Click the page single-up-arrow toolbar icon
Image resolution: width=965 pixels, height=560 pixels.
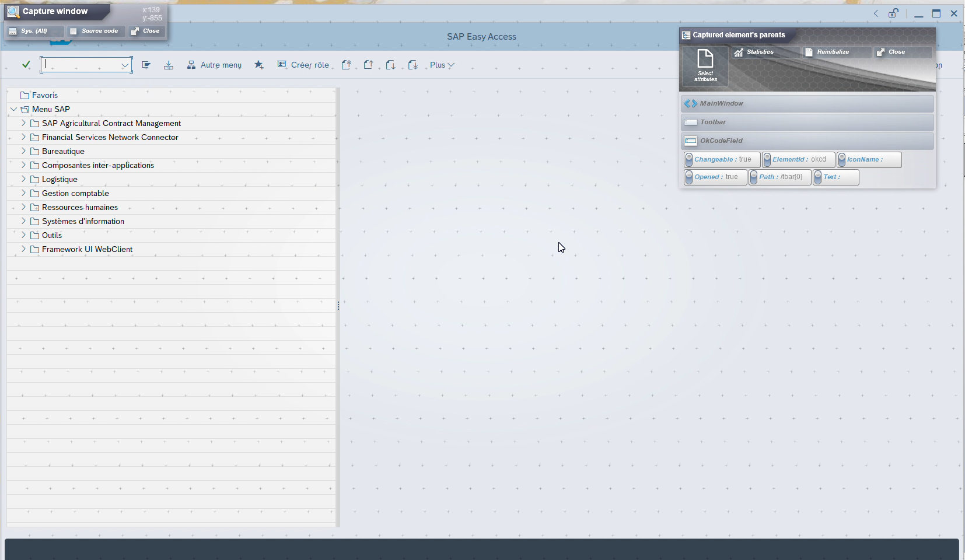coord(368,65)
